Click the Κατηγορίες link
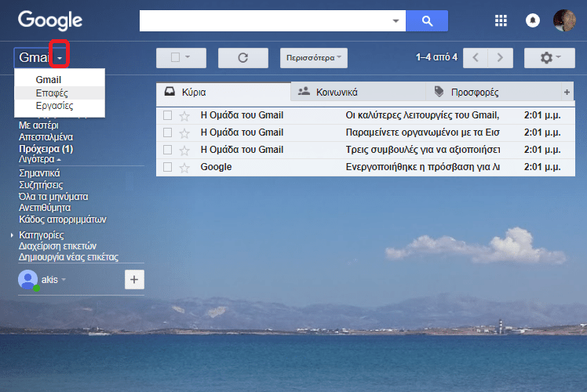Viewport: 587px width, 392px height. [41, 235]
